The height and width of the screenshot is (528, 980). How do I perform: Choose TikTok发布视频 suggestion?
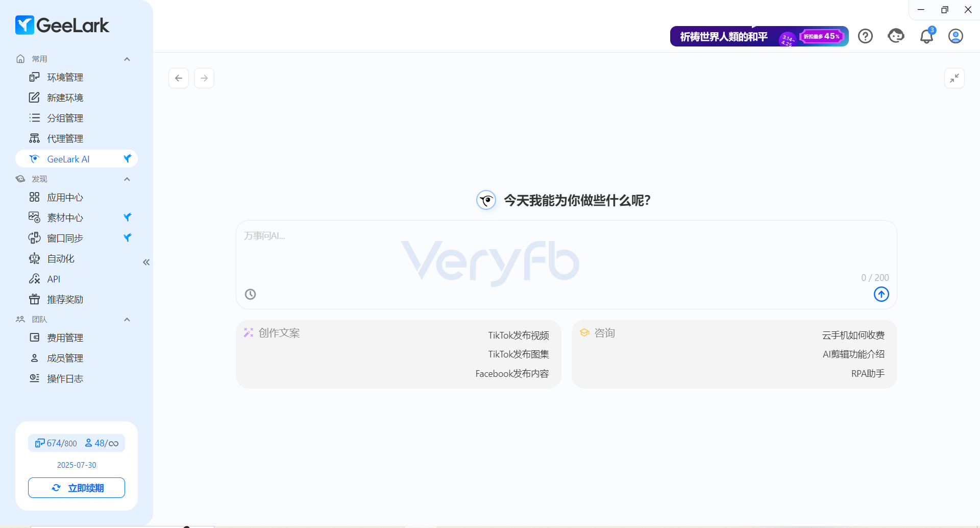(x=518, y=335)
